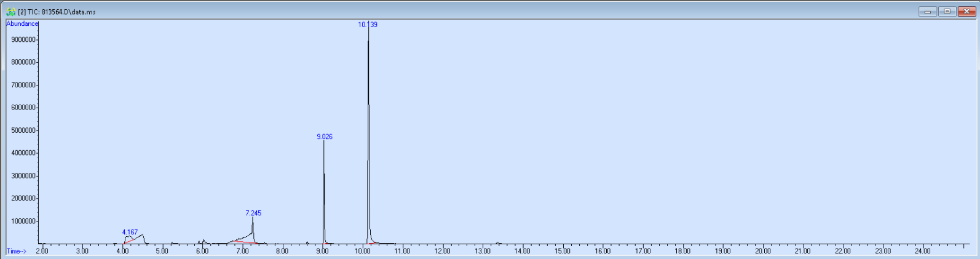Click the Abundance axis label
Screen dimensions: 980x259
22,23
